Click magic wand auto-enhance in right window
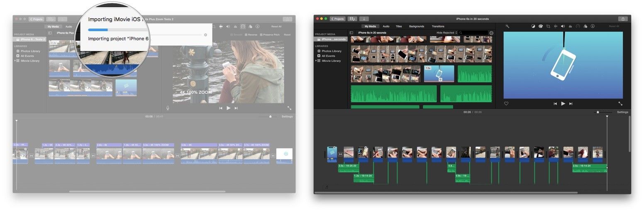This screenshot has width=644, height=212. click(x=507, y=26)
